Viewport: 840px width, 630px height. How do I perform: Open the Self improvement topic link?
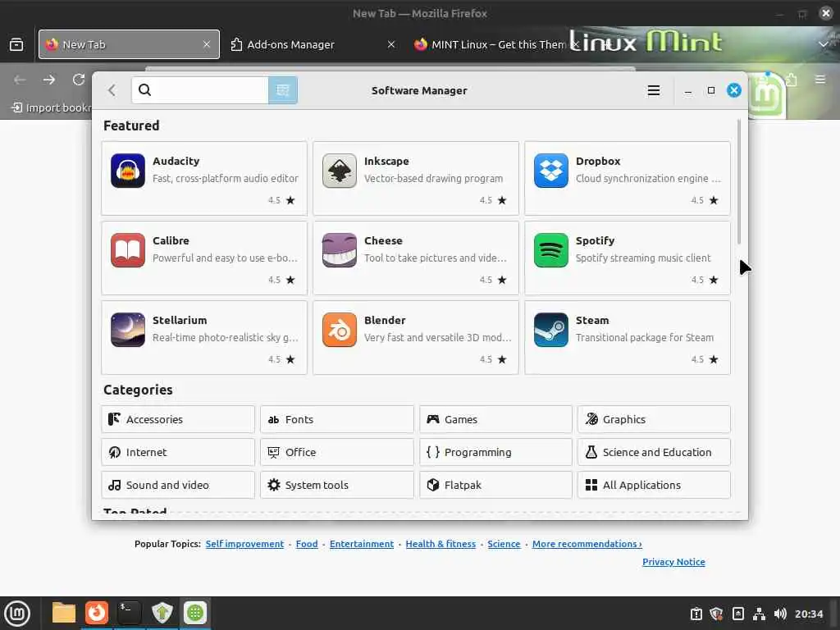coord(244,544)
